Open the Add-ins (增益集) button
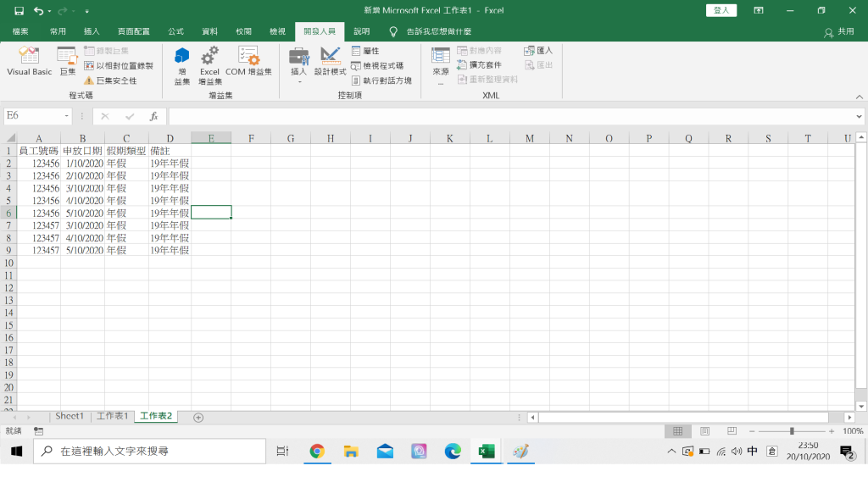868x488 pixels. 182,66
